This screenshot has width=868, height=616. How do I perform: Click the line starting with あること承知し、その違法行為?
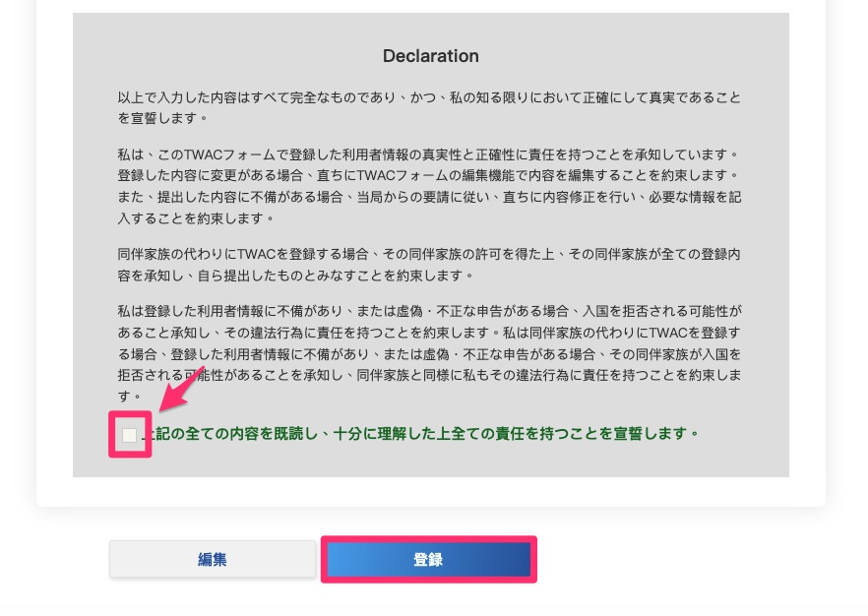(x=429, y=330)
